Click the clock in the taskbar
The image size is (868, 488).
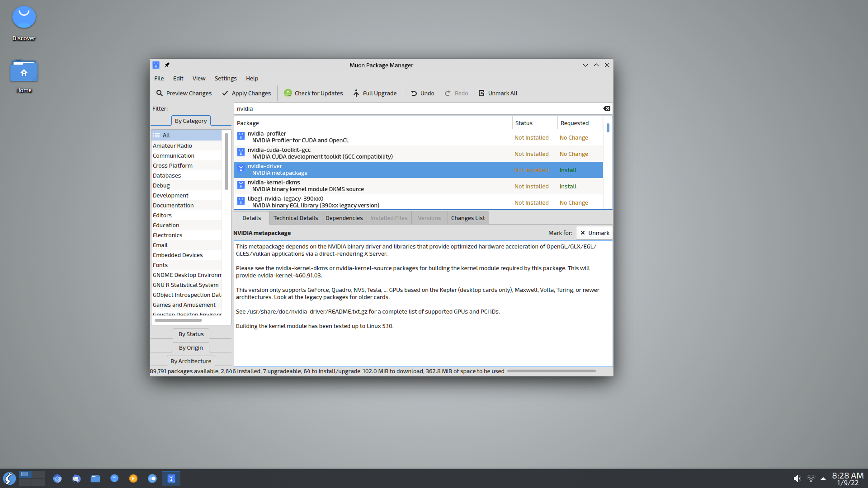point(848,479)
